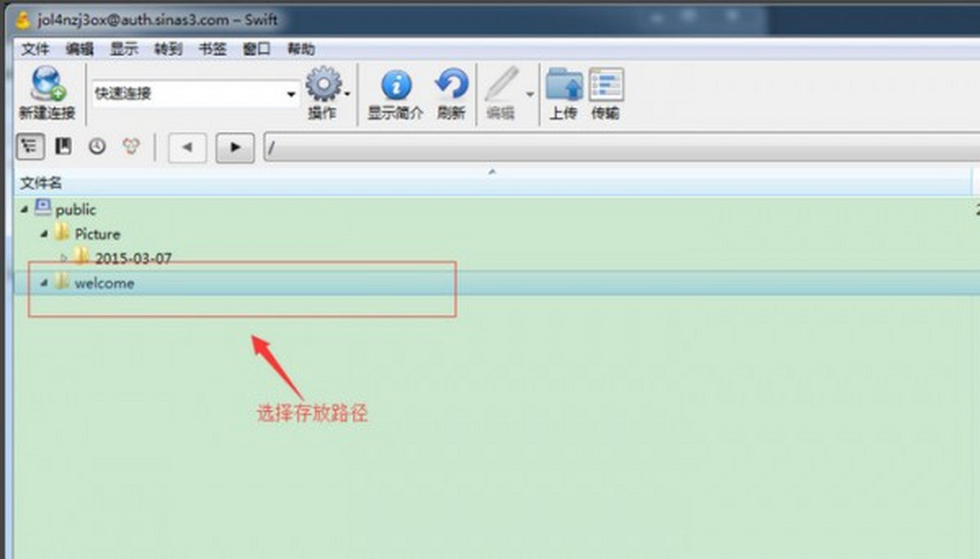980x559 pixels.
Task: Open the Bookmarks (书签) menu
Action: (212, 49)
